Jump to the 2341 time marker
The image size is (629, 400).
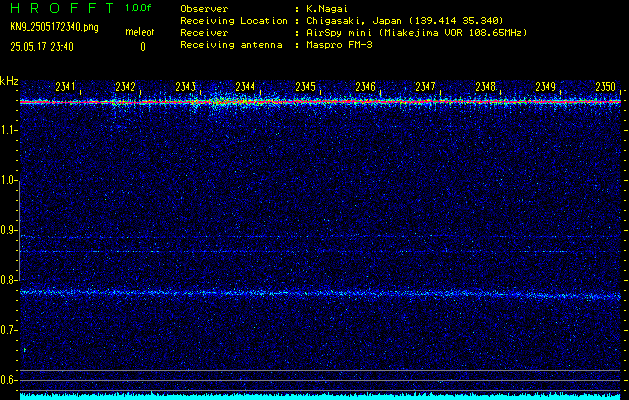tap(65, 87)
